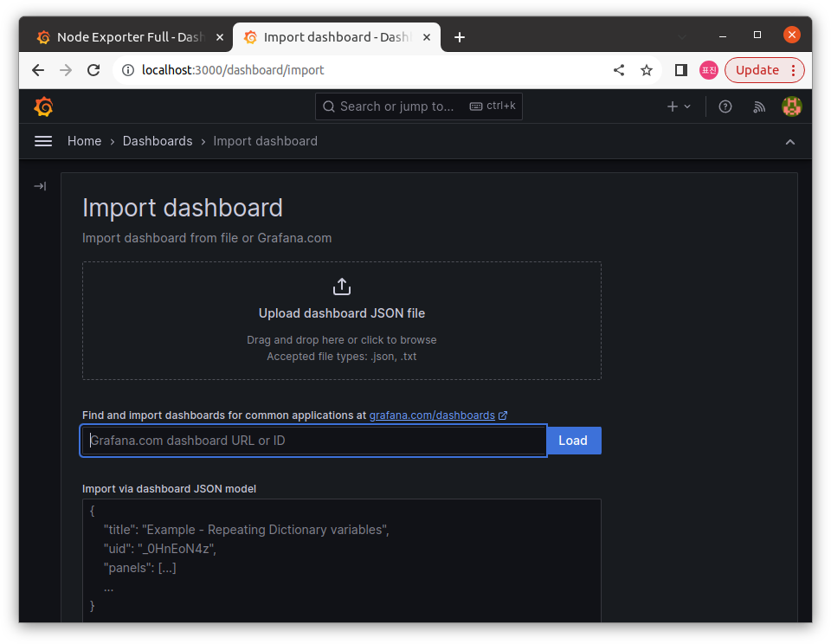Go back with browser back arrow
Image resolution: width=831 pixels, height=644 pixels.
coord(37,70)
